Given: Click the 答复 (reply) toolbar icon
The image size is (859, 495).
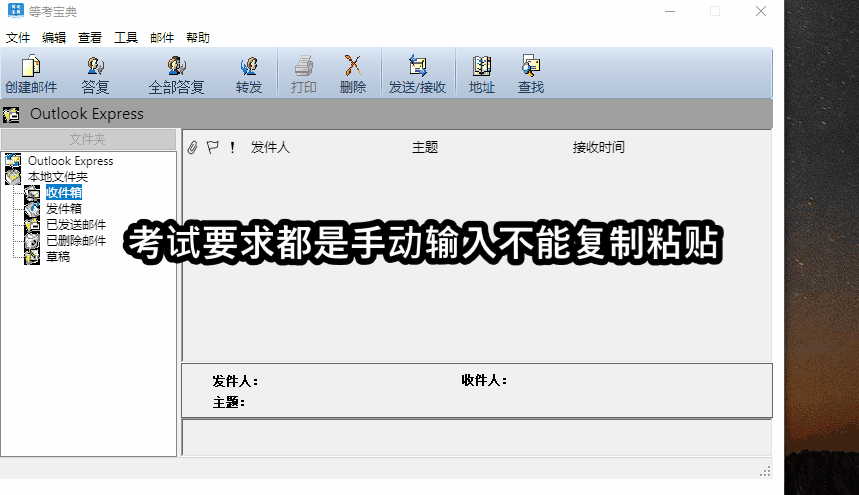Looking at the screenshot, I should tap(95, 66).
